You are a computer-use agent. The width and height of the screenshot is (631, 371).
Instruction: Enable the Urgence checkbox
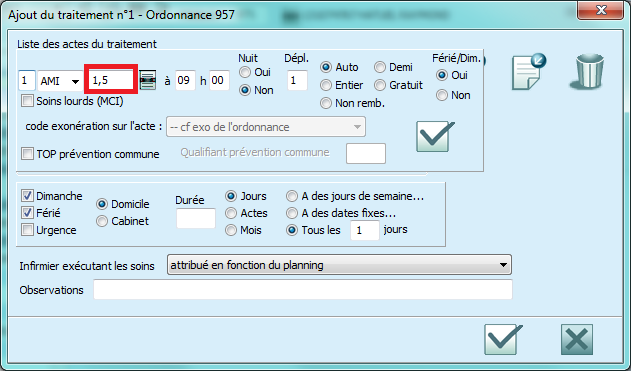pos(27,230)
